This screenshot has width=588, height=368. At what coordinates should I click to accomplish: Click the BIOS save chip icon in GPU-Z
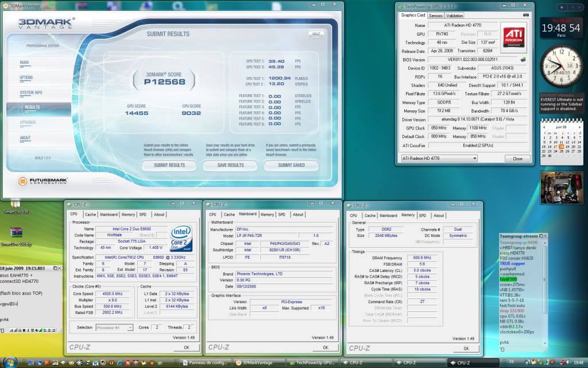[x=523, y=59]
